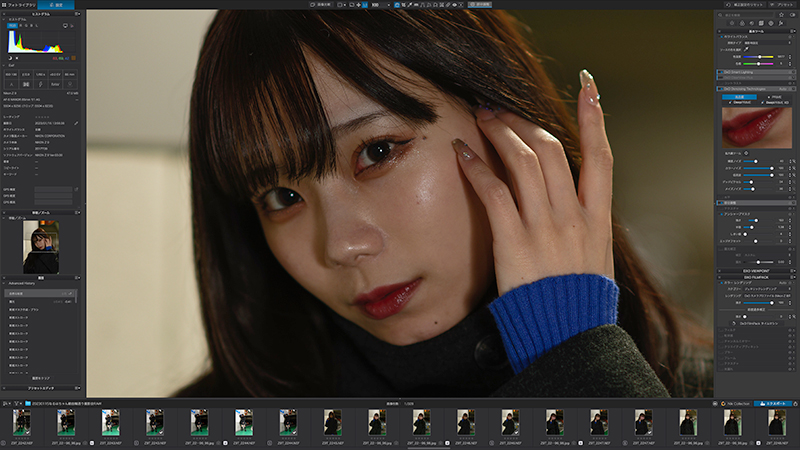Select 高品質 denoising mode
Viewport: 800px width, 450px height.
pyautogui.click(x=739, y=97)
